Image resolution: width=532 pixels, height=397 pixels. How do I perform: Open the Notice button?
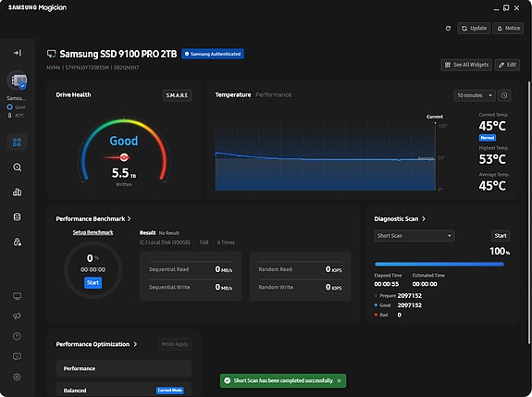(x=508, y=28)
